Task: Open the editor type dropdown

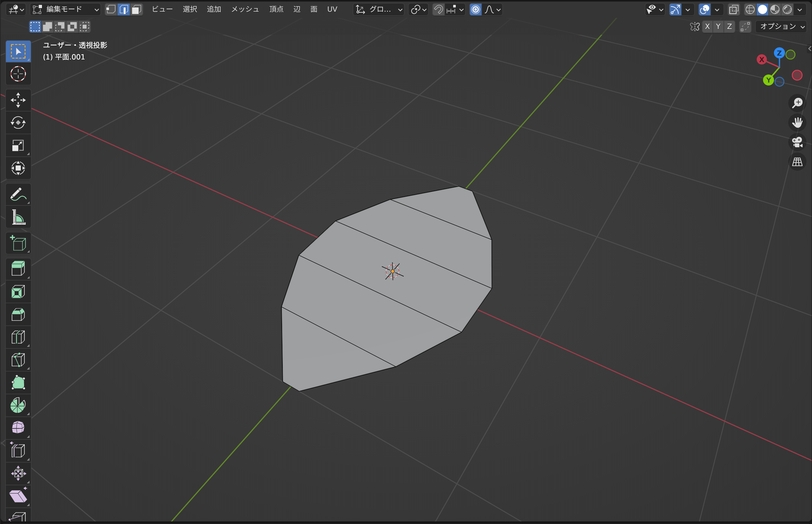Action: [16, 9]
